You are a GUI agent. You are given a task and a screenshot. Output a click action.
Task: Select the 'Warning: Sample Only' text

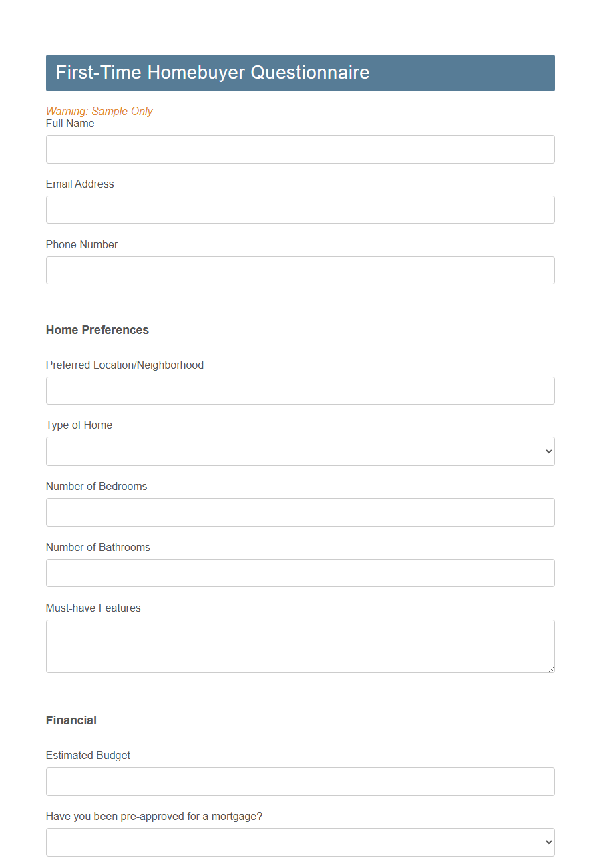coord(99,111)
